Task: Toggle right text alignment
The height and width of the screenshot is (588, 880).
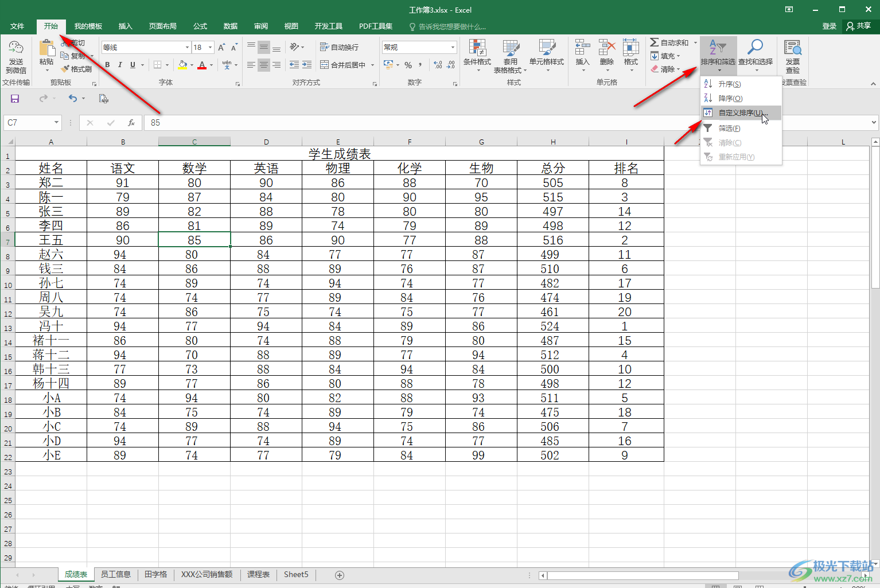Action: pyautogui.click(x=277, y=65)
